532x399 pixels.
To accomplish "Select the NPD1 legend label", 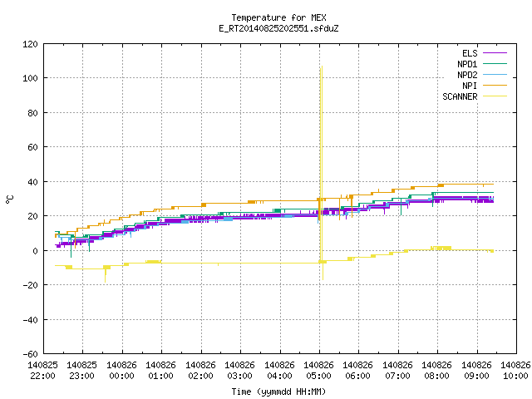I will click(x=467, y=64).
